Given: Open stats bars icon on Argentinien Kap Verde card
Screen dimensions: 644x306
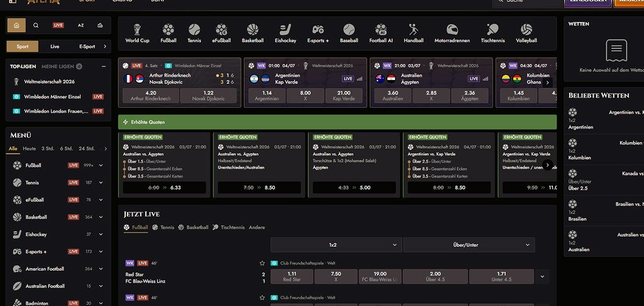Looking at the screenshot, I should coord(360,79).
